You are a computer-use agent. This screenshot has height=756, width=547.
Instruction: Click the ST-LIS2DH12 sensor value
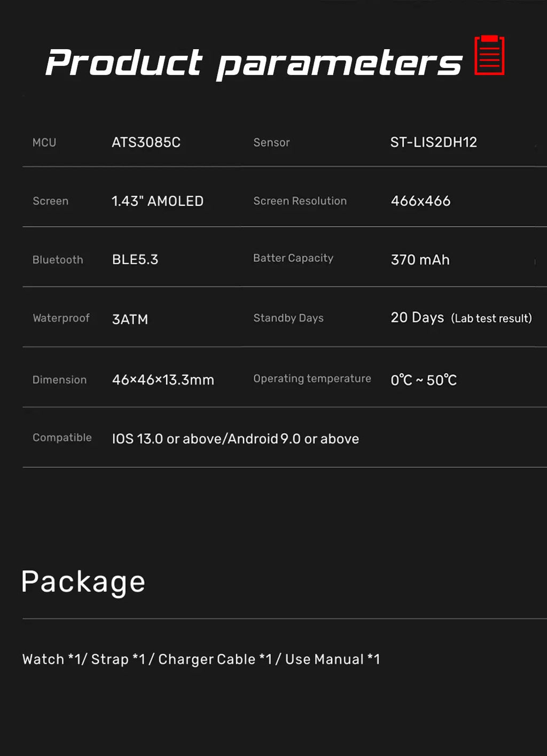[x=433, y=142]
